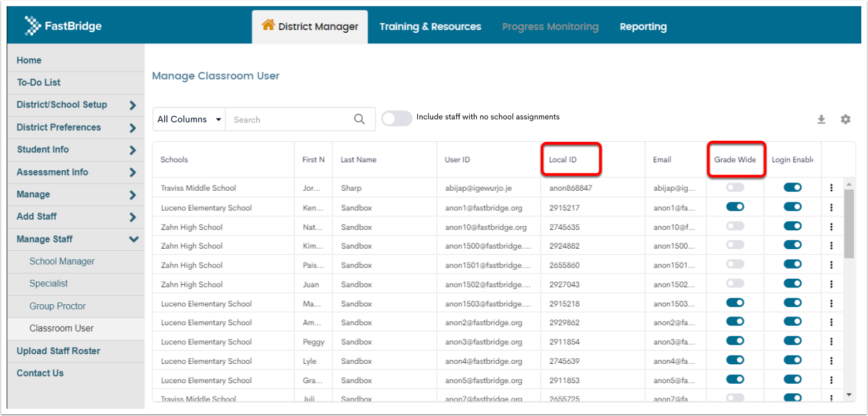Open the To-Do List

(x=76, y=82)
